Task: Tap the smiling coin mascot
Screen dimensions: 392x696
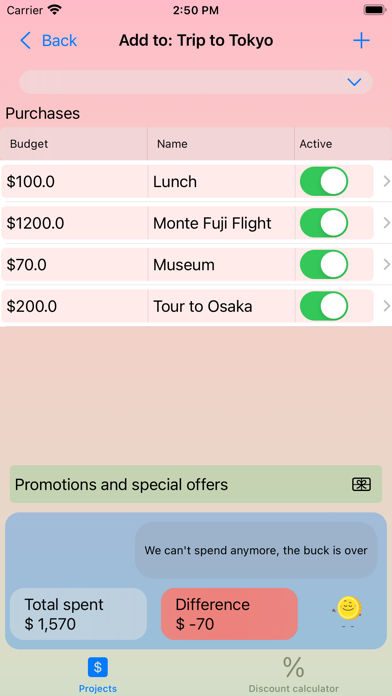Action: click(348, 610)
